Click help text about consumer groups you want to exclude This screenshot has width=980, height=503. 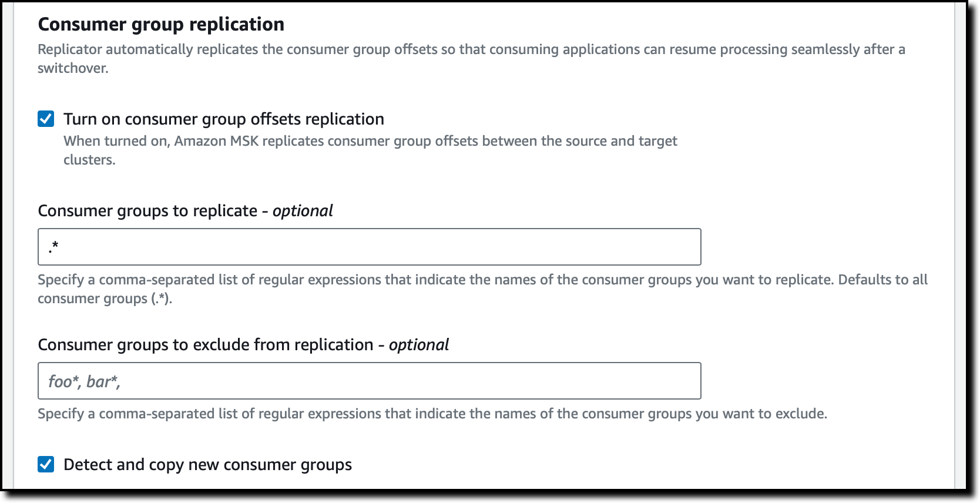click(x=432, y=414)
